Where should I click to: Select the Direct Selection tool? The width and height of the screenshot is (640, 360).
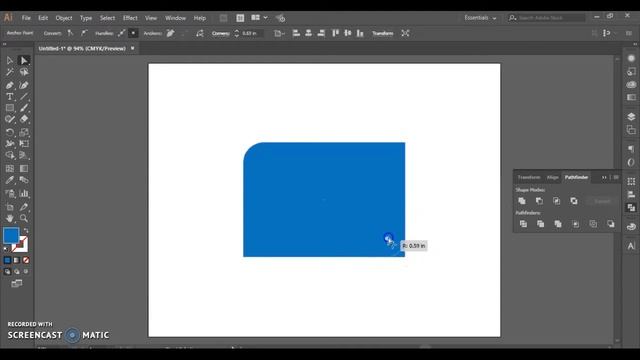(24, 60)
